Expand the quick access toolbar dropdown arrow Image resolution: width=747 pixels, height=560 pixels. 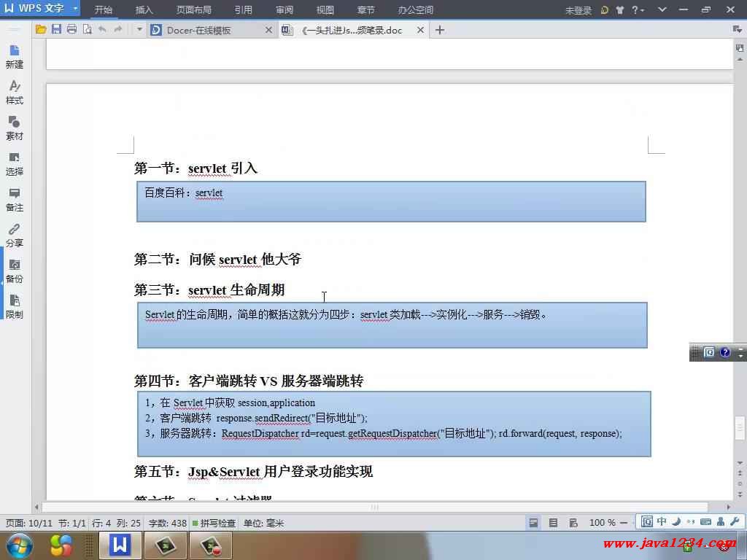[139, 29]
